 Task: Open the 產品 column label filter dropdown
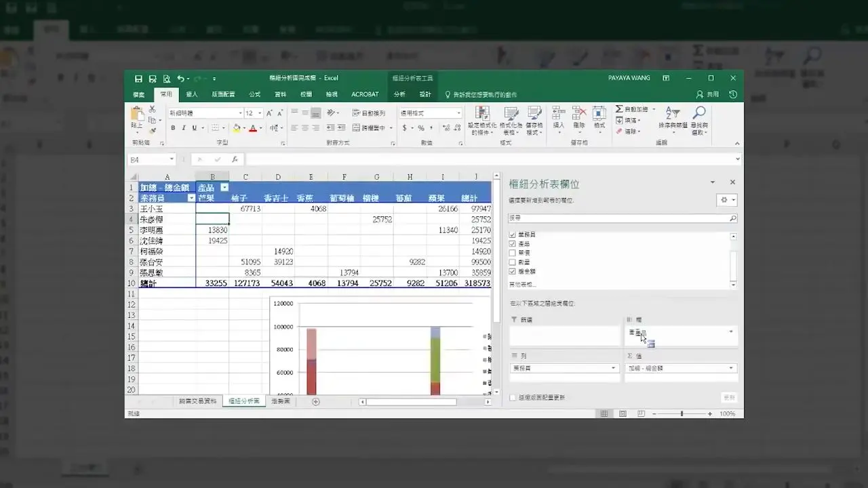224,188
